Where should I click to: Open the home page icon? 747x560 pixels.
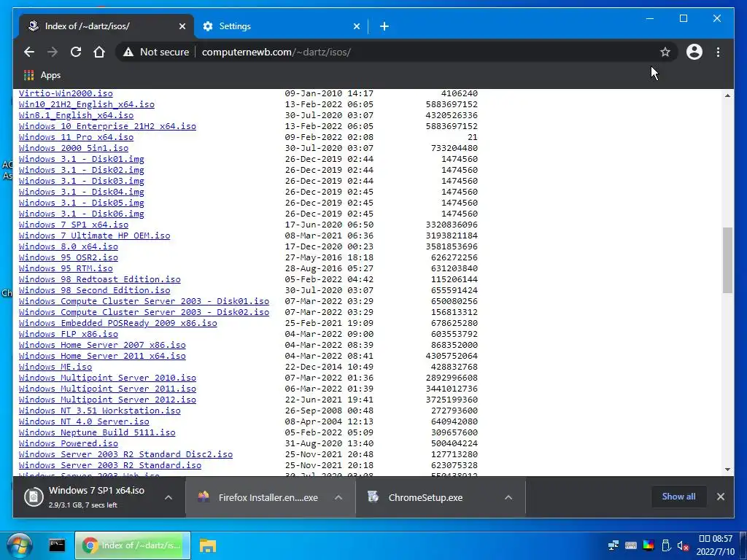coord(99,52)
